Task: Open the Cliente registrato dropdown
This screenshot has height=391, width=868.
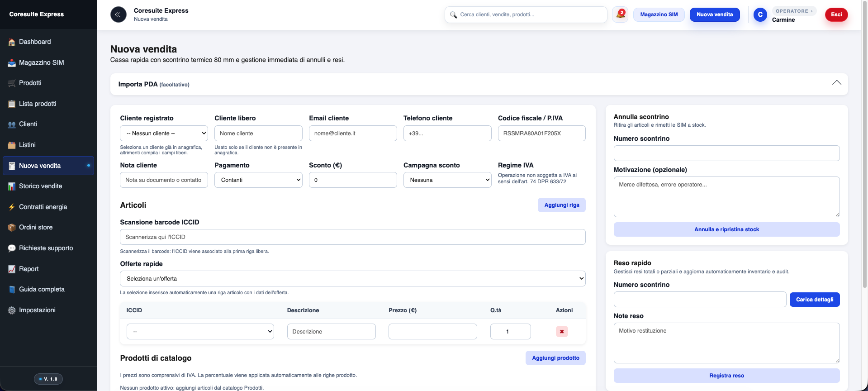Action: 164,134
